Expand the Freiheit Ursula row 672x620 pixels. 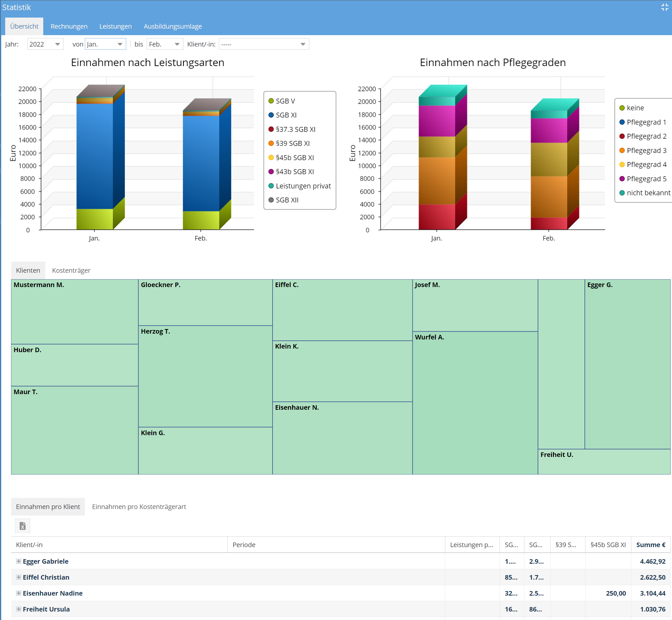pos(19,609)
